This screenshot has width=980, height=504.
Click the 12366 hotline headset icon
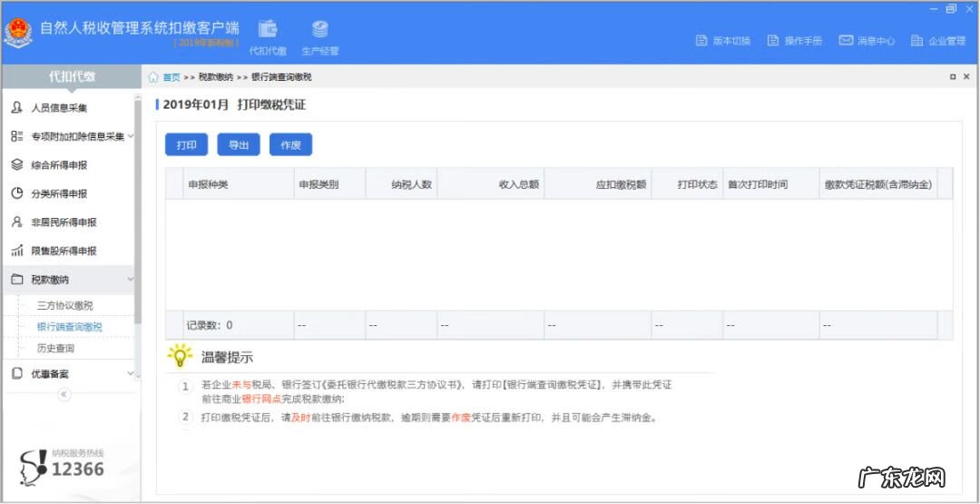(x=33, y=468)
